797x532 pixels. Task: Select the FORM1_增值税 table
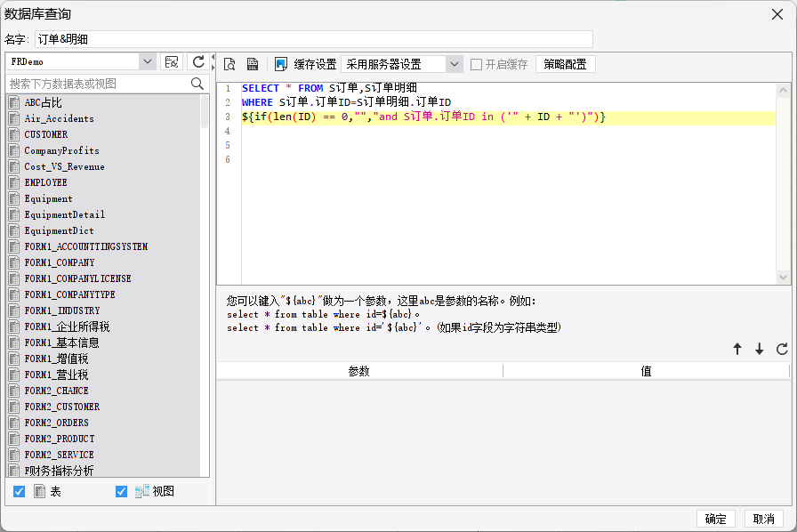point(56,359)
